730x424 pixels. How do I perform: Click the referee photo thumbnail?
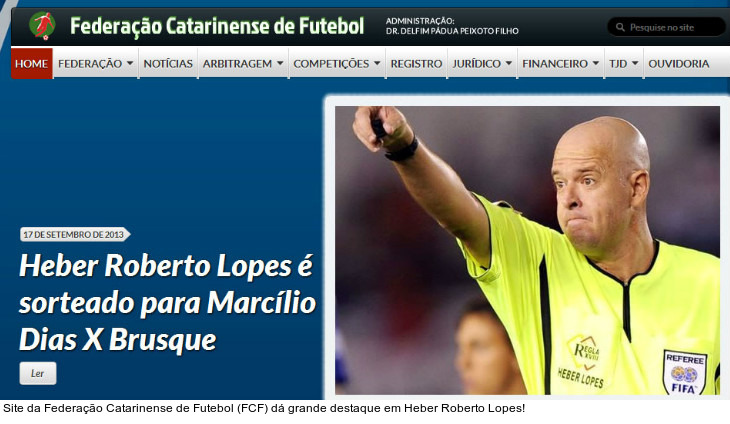coord(527,250)
